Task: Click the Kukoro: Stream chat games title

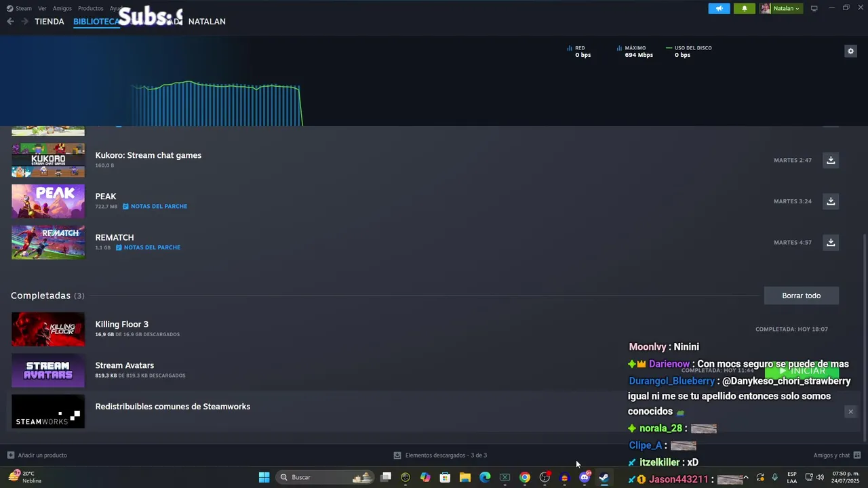Action: (148, 155)
